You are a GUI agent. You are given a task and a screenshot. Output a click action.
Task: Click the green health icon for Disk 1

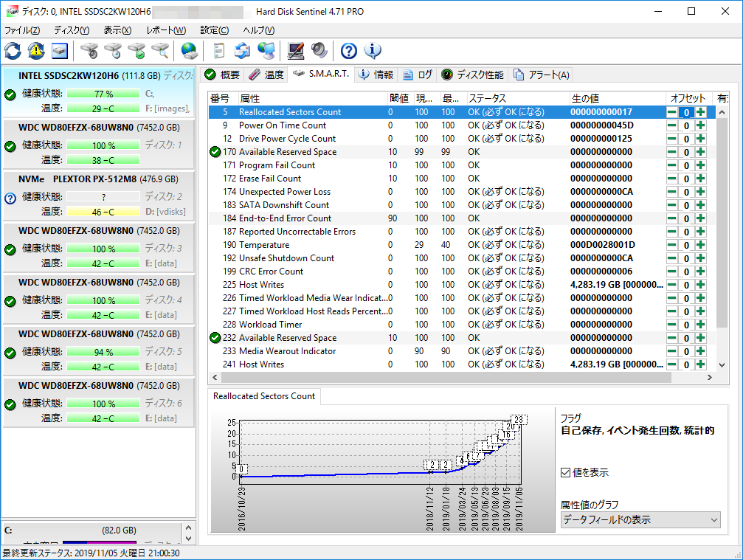tap(10, 146)
